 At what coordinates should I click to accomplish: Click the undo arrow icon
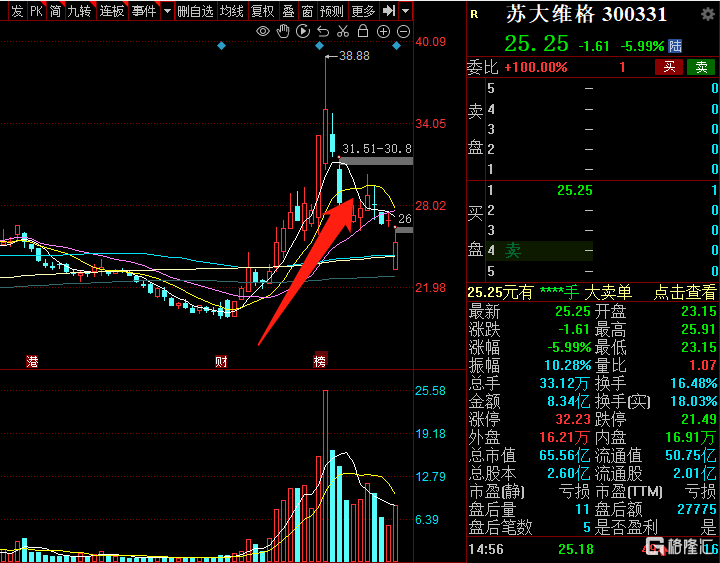point(323,31)
